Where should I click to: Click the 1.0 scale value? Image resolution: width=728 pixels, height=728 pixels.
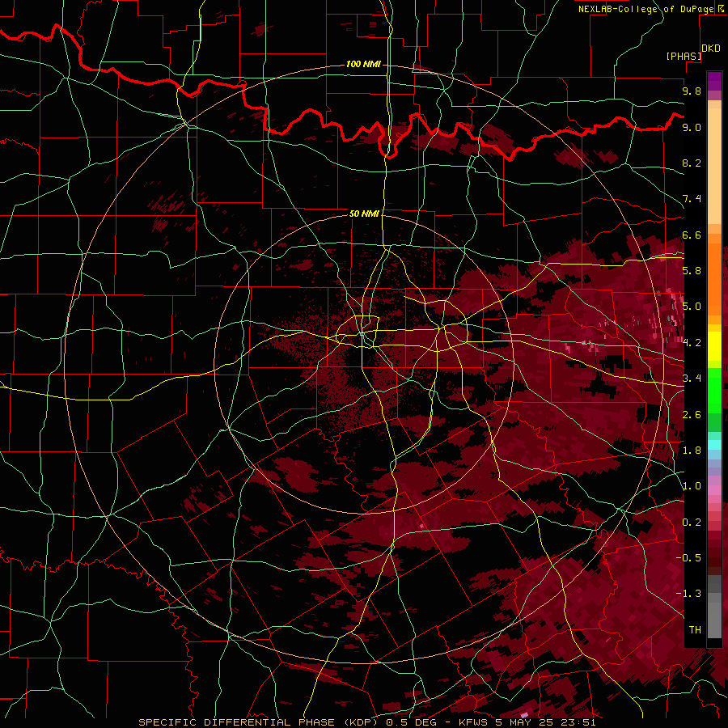(692, 486)
